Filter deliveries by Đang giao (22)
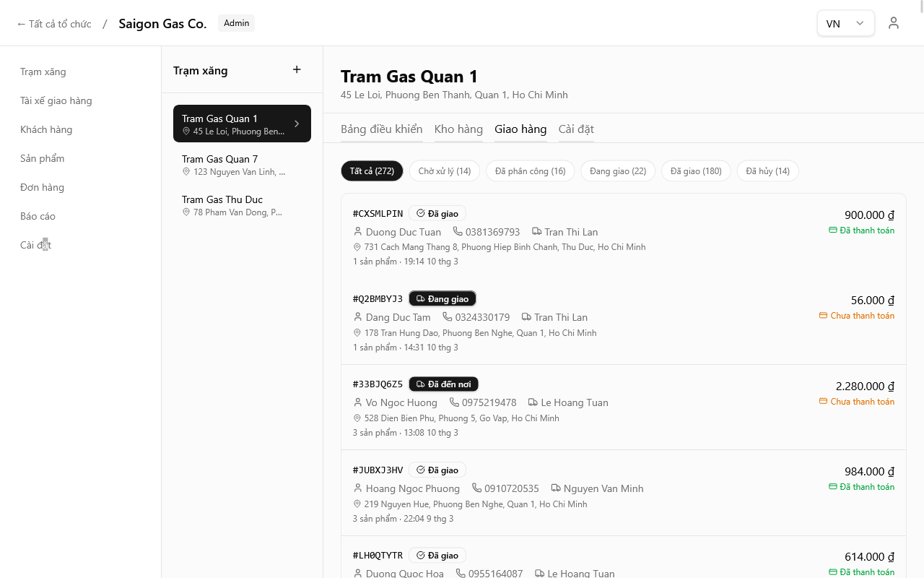 coord(618,171)
